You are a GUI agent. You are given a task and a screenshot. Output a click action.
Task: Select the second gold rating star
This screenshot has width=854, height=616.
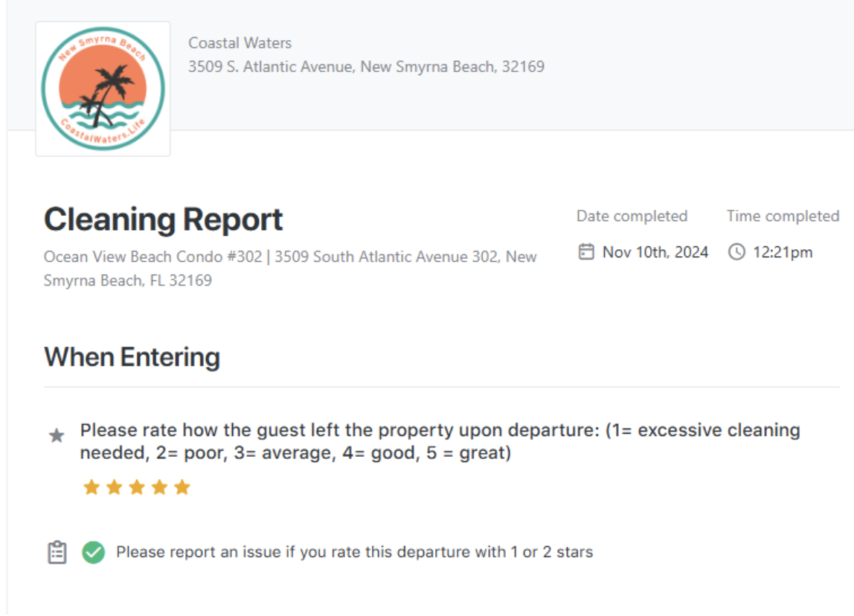[x=115, y=487]
